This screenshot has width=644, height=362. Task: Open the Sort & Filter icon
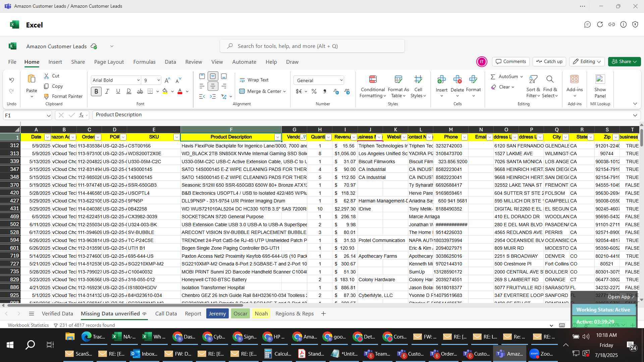(x=533, y=79)
